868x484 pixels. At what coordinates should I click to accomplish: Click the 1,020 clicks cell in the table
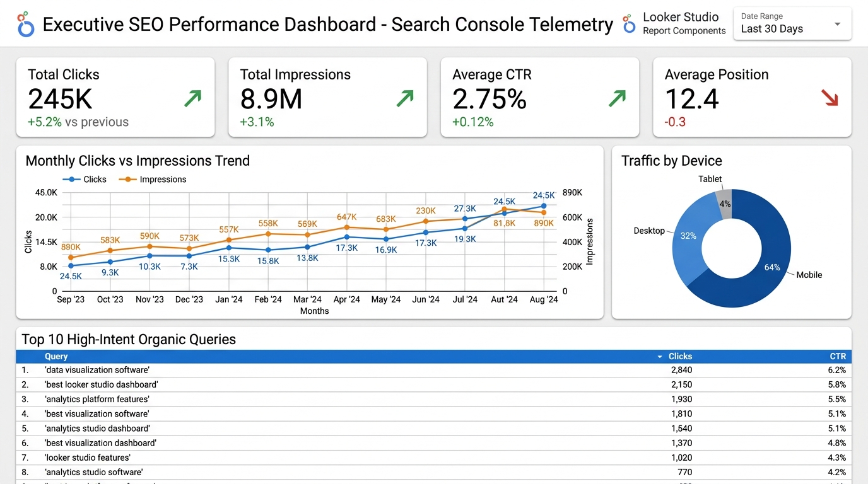coord(681,458)
